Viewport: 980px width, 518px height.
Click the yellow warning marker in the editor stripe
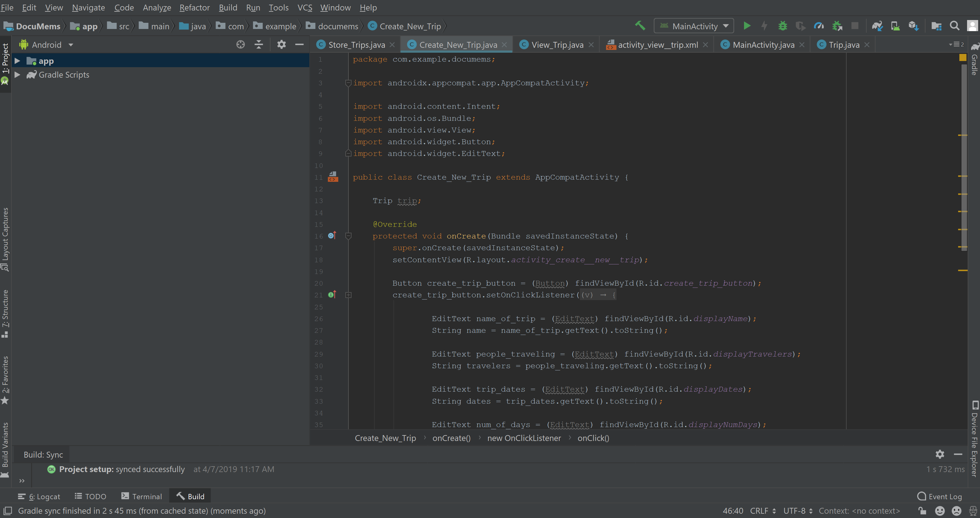(x=962, y=58)
